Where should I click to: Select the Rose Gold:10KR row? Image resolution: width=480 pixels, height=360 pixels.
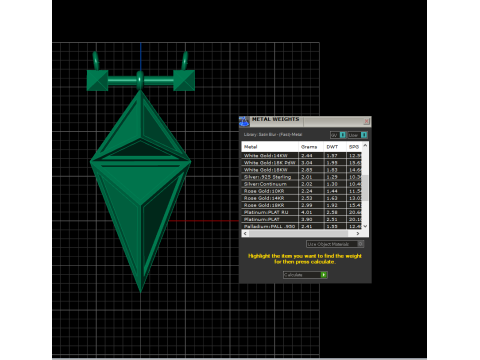302,191
